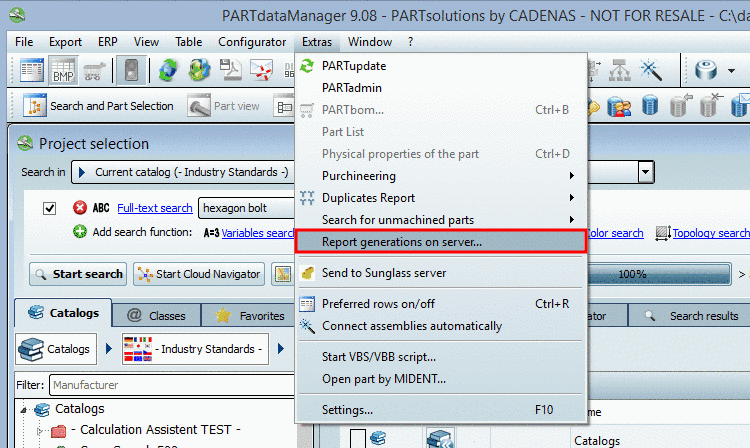Open Settings from Extras menu

coord(441,410)
